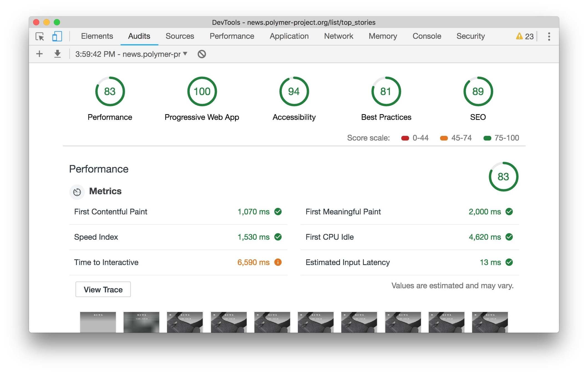Image resolution: width=588 pixels, height=374 pixels.
Task: Click the inspect element cursor icon
Action: [x=40, y=36]
